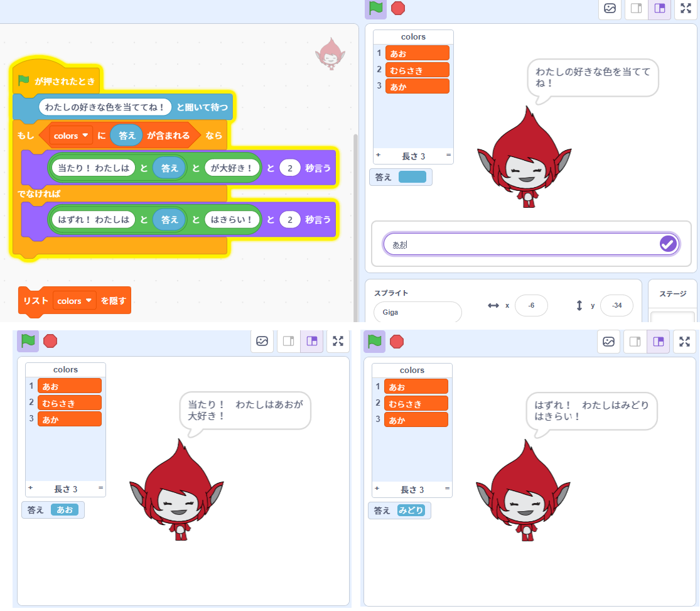Click the スプライト label in sprite panel

coord(391,293)
